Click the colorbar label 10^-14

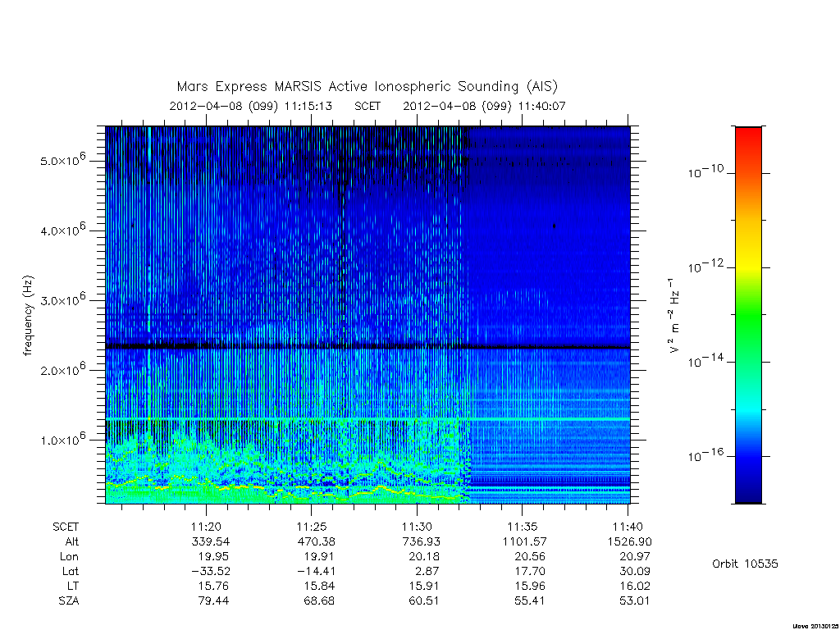tap(705, 361)
